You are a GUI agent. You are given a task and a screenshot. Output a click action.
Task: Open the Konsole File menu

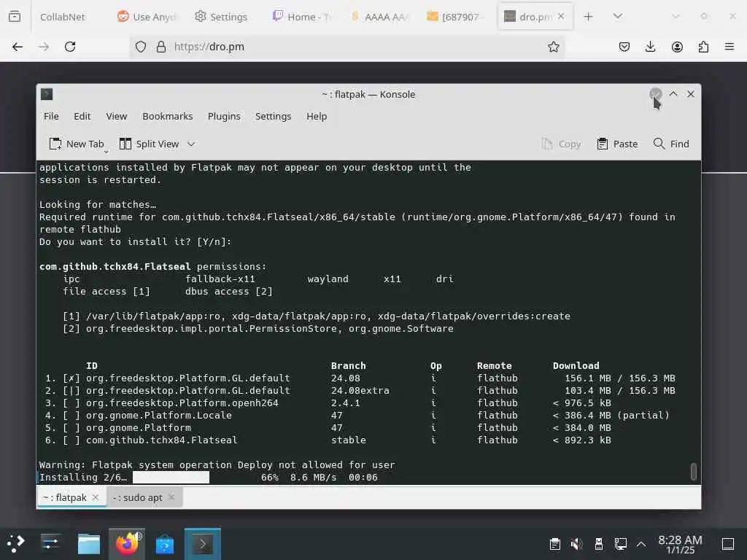pos(51,116)
